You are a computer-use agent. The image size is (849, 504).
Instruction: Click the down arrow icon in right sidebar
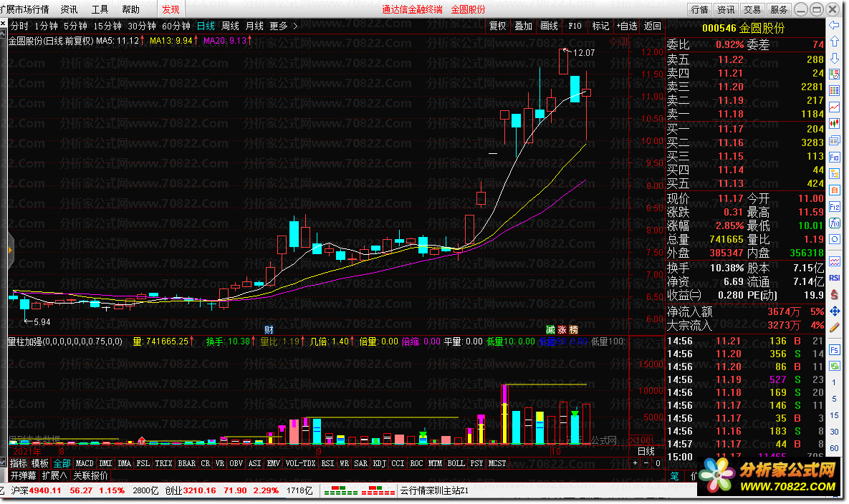coord(835,58)
